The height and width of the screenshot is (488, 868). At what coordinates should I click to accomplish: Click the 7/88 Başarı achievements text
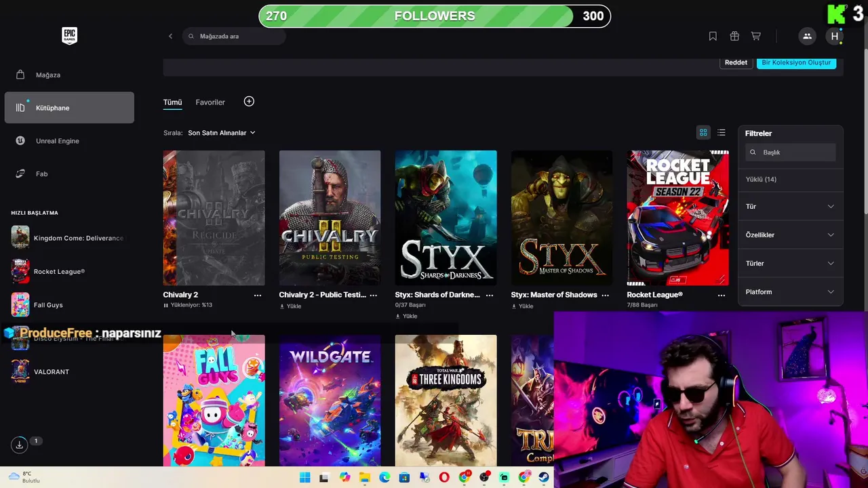(x=642, y=305)
